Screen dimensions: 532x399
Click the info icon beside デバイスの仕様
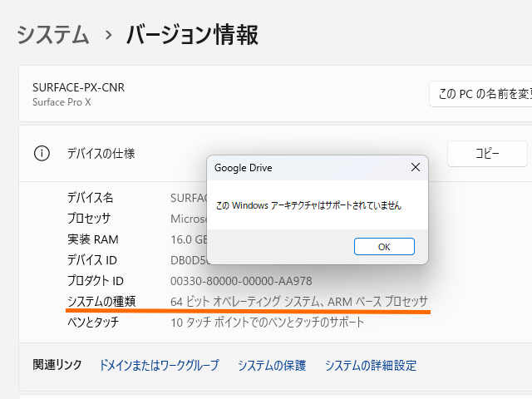coord(42,153)
